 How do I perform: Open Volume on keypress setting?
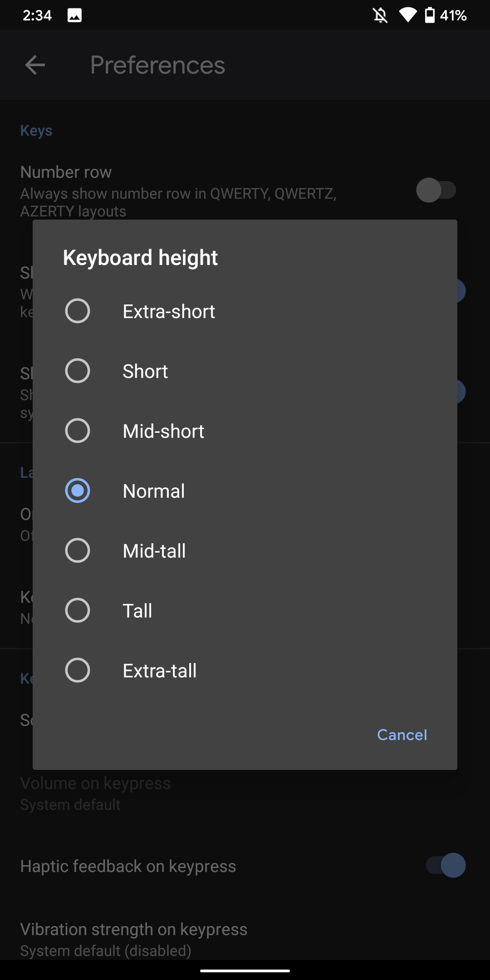click(x=245, y=794)
